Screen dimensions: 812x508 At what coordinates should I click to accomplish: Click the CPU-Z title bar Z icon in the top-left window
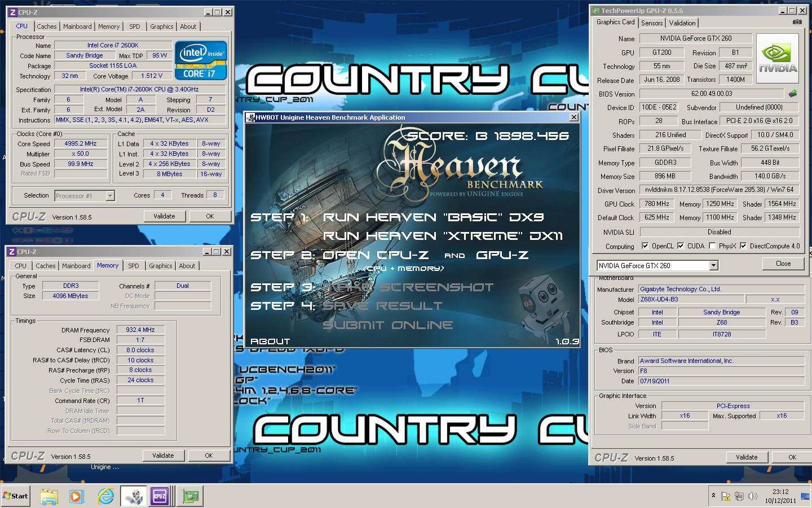[12, 12]
